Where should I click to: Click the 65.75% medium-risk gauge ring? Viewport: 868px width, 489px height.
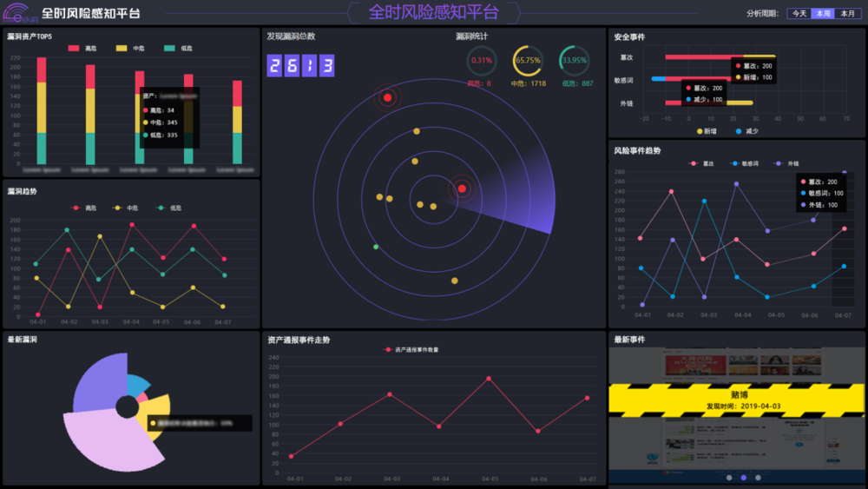point(528,60)
